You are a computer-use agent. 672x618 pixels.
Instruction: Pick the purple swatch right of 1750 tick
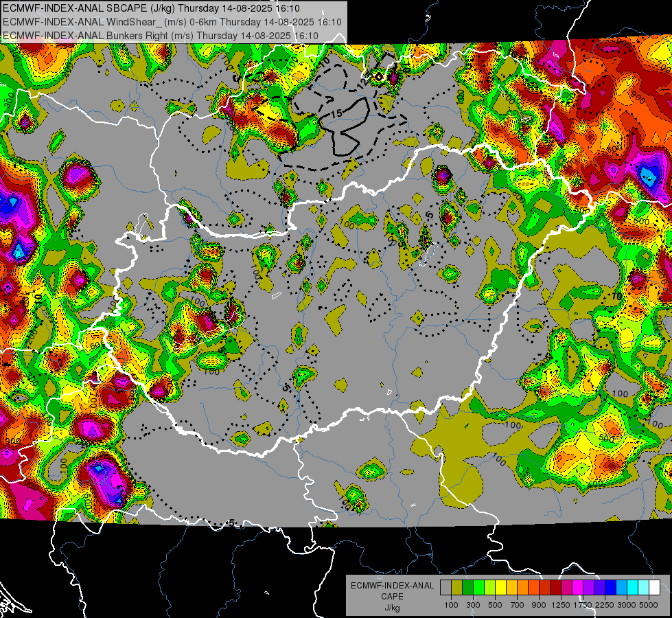tap(589, 588)
